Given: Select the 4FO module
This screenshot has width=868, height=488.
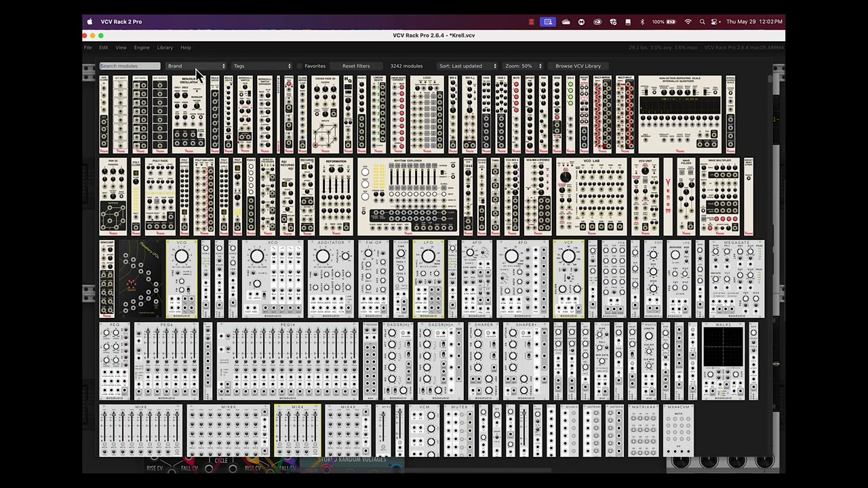Looking at the screenshot, I should (x=477, y=279).
